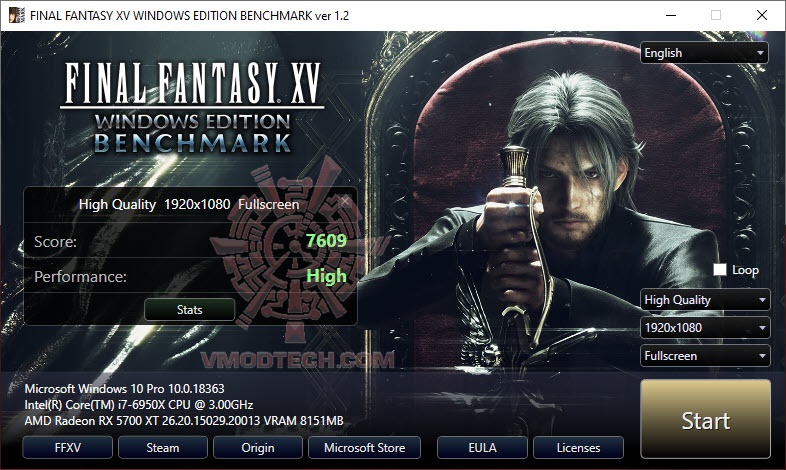Show the Licenses information

coord(578,447)
